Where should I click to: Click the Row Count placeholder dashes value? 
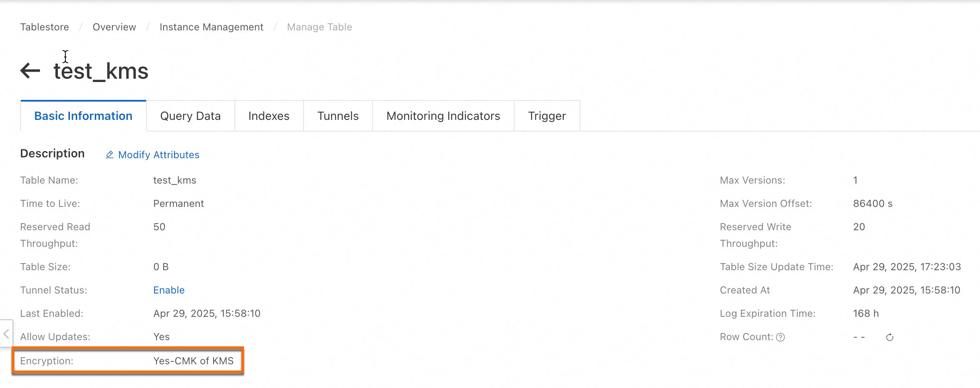pos(859,337)
